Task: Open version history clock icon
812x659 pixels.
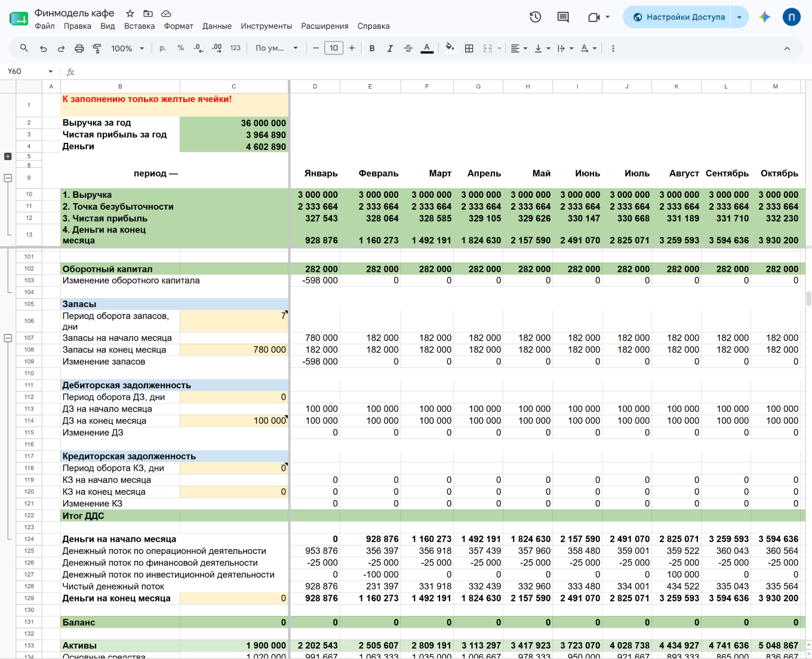Action: click(x=536, y=17)
